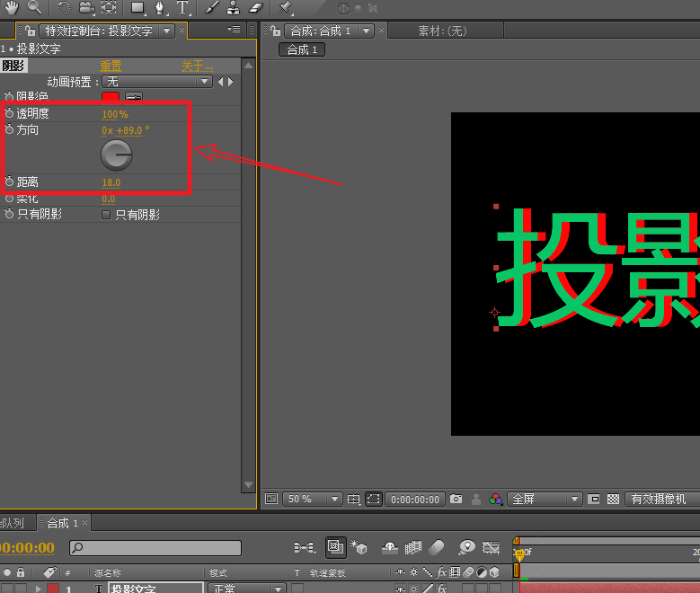Toggle draft 3D icon in timeline
700x593 pixels.
coord(359,547)
